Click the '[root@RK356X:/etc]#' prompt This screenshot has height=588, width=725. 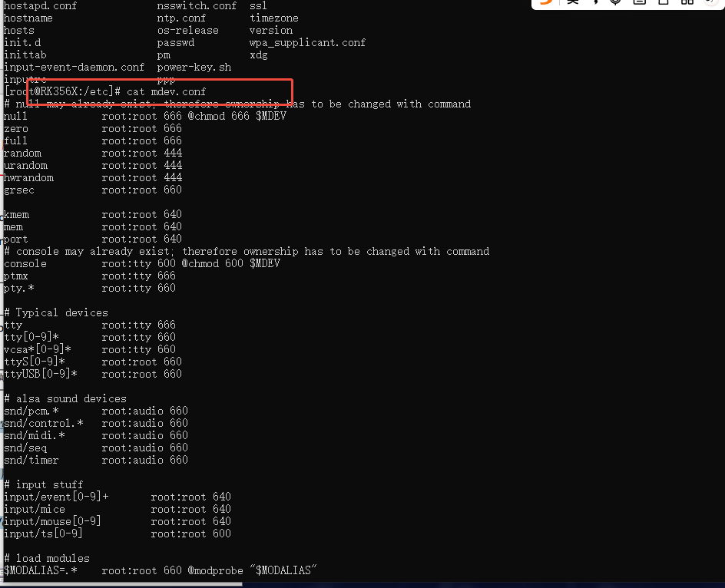coord(62,91)
